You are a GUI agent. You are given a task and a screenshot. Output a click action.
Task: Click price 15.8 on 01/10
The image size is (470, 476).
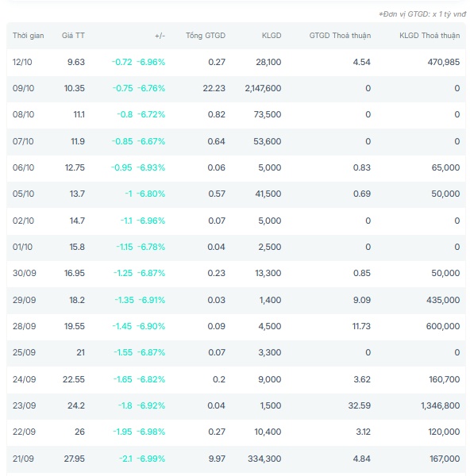77,247
